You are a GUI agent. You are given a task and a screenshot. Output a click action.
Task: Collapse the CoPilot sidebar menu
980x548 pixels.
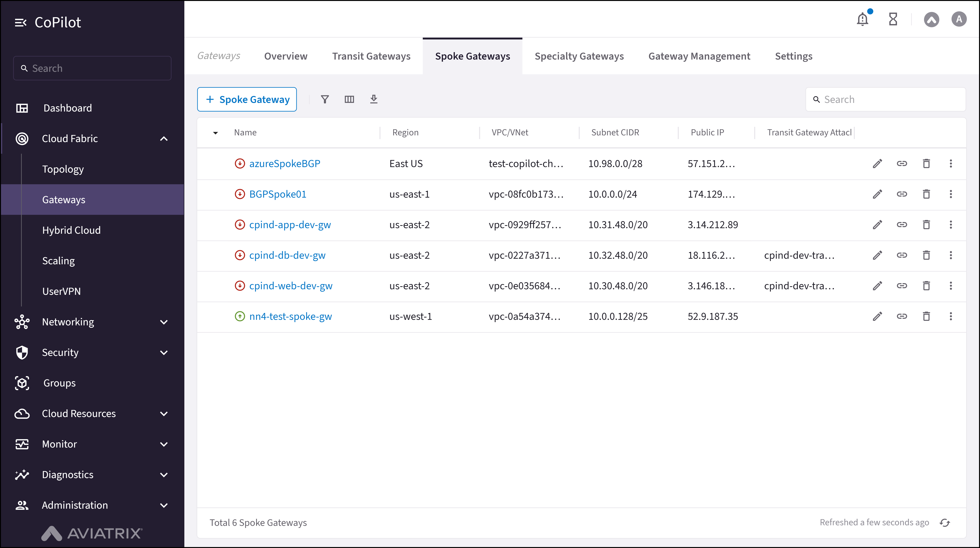(x=21, y=23)
